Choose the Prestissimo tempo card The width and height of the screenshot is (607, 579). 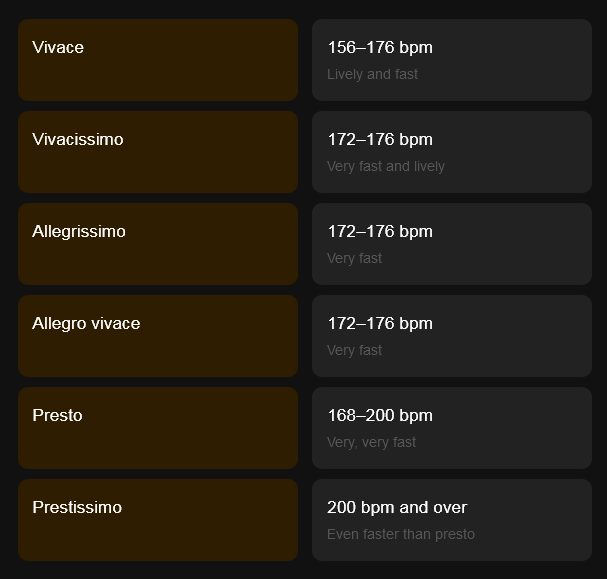coord(158,520)
